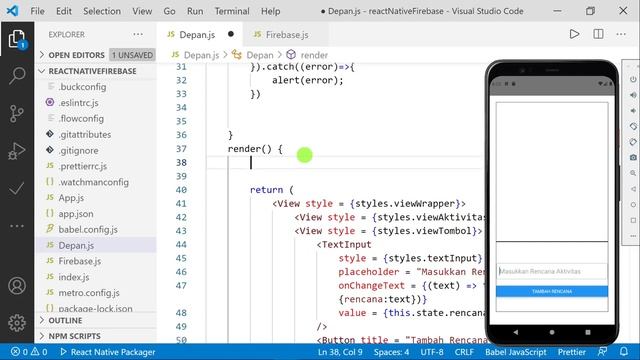The width and height of the screenshot is (640, 360).
Task: Change line endings via CRLF
Action: pos(464,352)
